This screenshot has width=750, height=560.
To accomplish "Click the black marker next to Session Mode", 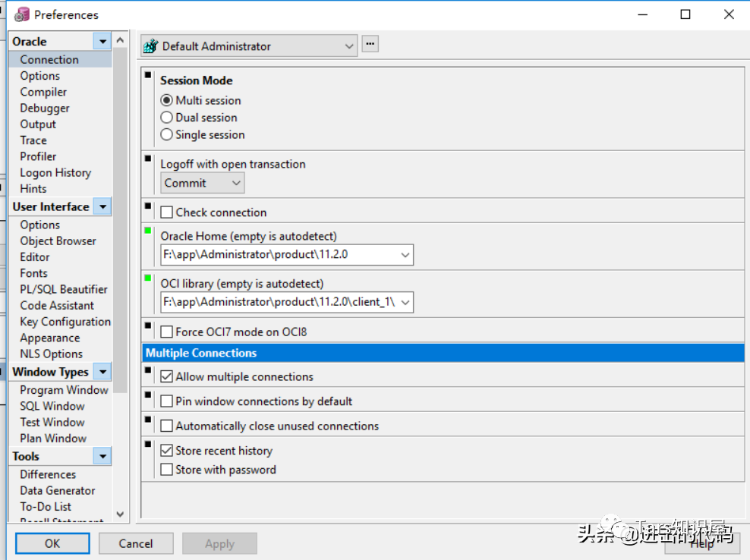I will pos(148,75).
